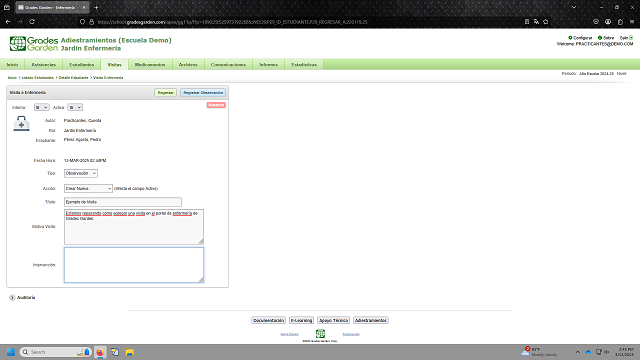
Task: Click the browser back arrow
Action: 8,22
